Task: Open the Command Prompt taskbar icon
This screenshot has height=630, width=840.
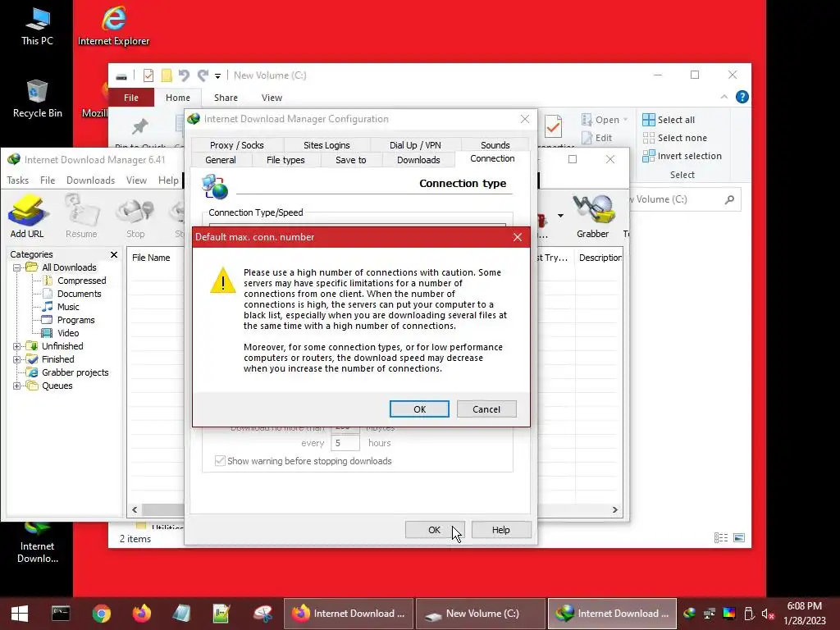Action: coord(61,614)
